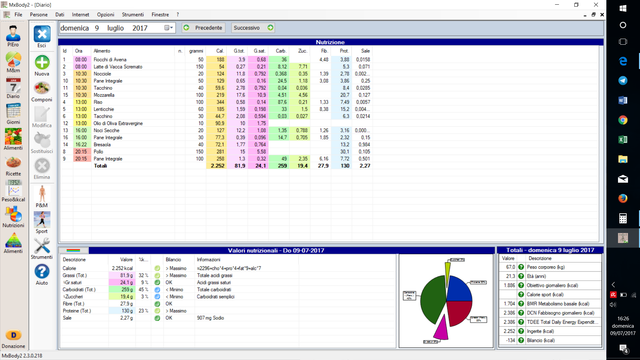640x360 pixels.
Task: Select the Pollo food row
Action: [x=216, y=151]
